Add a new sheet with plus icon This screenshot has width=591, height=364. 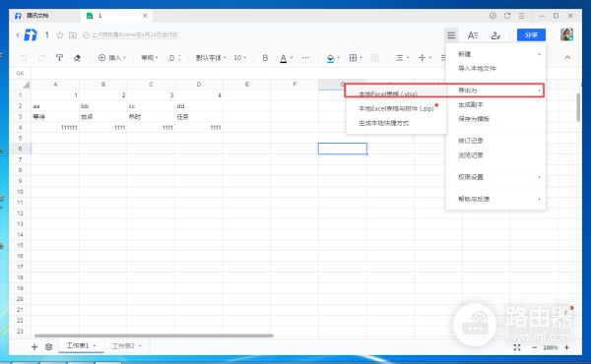(34, 346)
